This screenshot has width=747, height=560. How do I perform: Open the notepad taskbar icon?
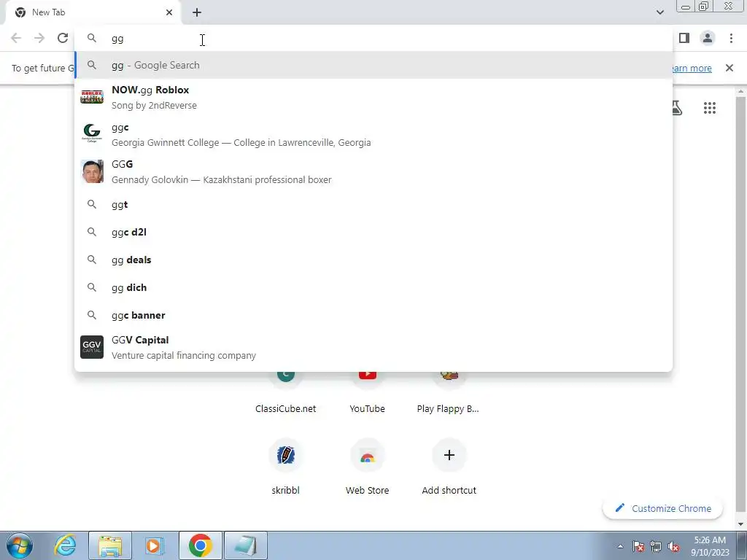pyautogui.click(x=245, y=545)
